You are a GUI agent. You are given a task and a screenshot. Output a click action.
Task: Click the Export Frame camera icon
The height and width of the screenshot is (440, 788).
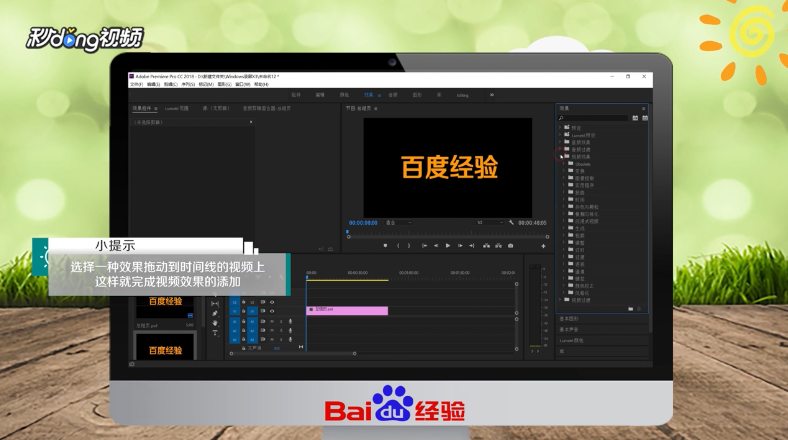click(x=511, y=246)
